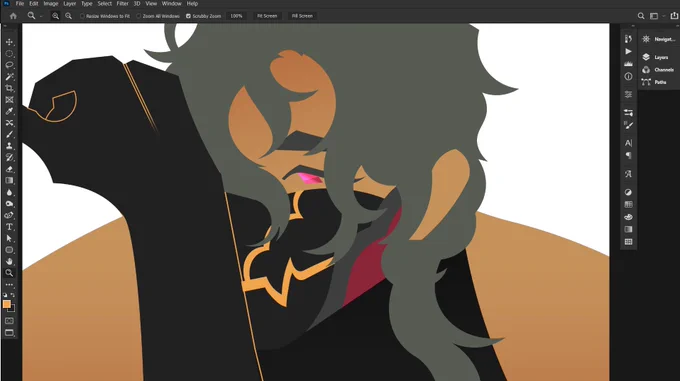This screenshot has width=680, height=381.
Task: Select the Pen tool
Action: click(x=9, y=215)
